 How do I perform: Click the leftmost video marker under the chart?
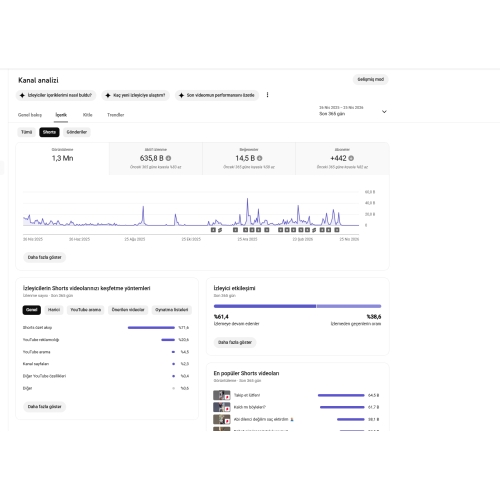213,230
